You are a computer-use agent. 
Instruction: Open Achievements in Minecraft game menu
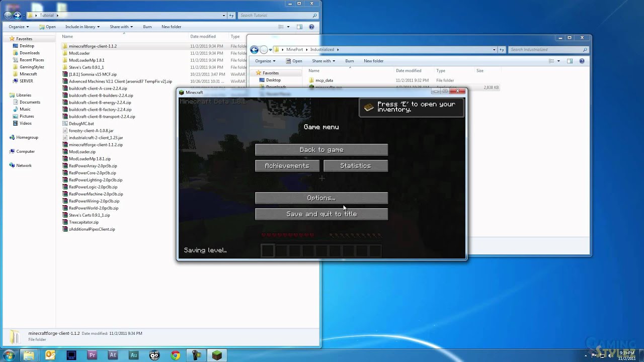[287, 166]
